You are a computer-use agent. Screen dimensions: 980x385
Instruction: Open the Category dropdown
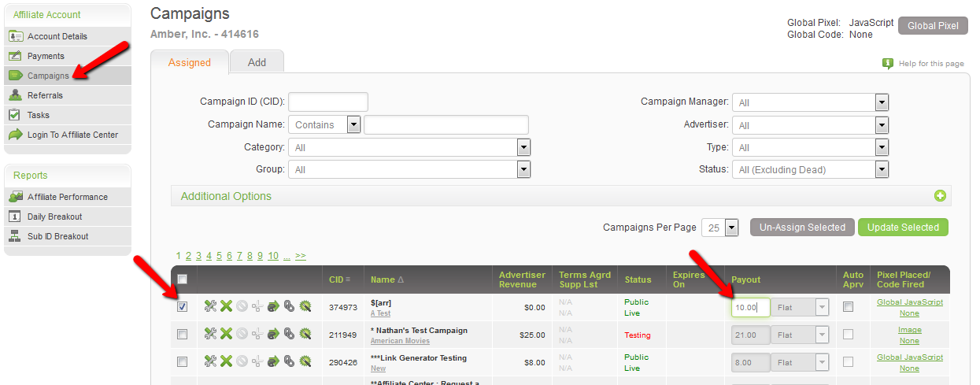(x=409, y=147)
